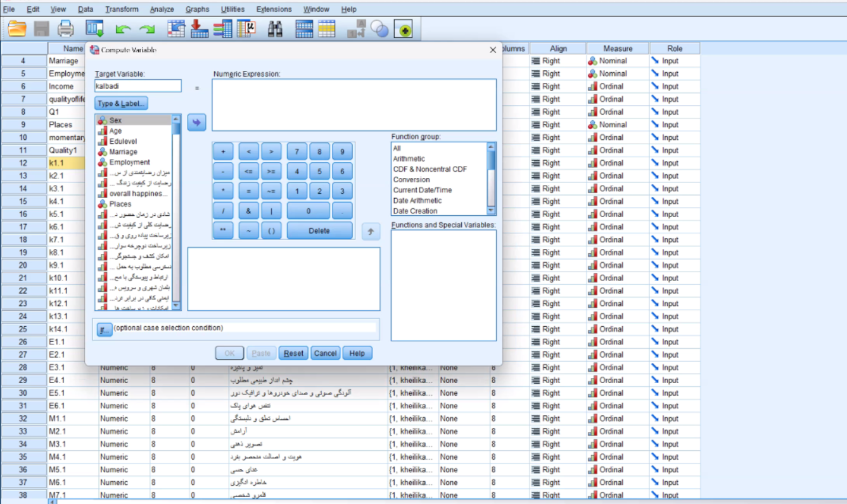This screenshot has width=847, height=504.
Task: Select Places in the dialog variable list
Action: 134,204
